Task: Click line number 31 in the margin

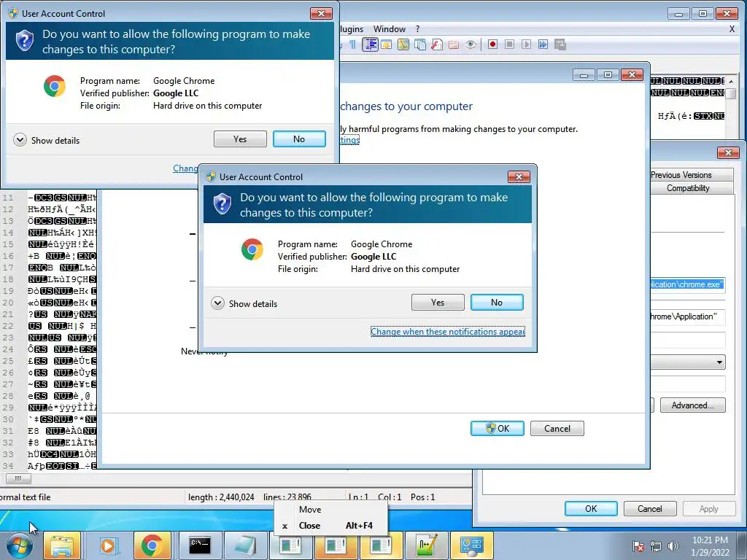Action: pos(8,431)
